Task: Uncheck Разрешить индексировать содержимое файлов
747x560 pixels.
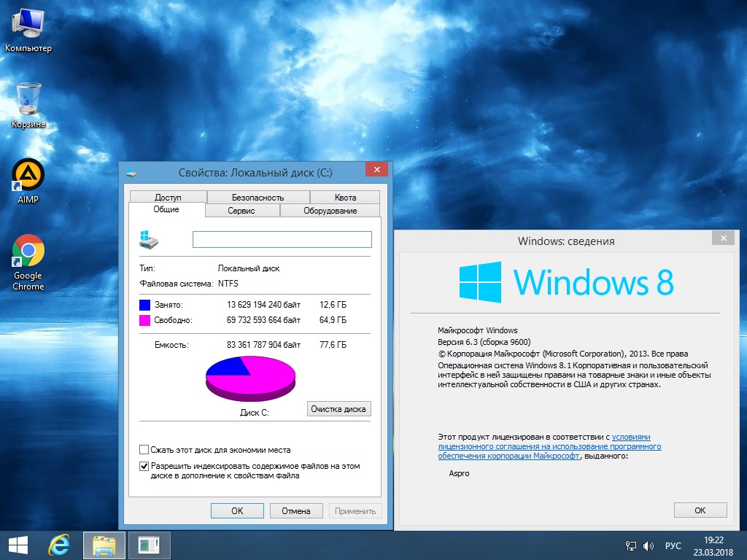Action: pos(144,466)
